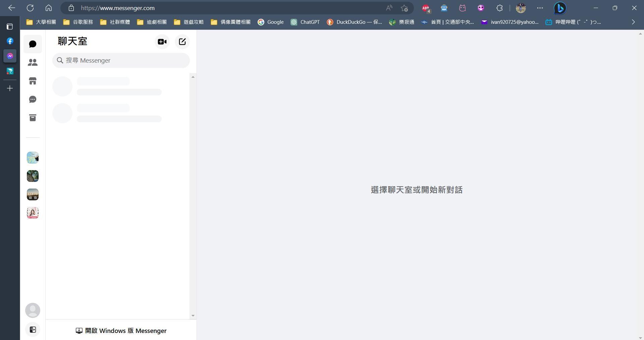This screenshot has width=644, height=340.
Task: View message requests
Action: 33,99
